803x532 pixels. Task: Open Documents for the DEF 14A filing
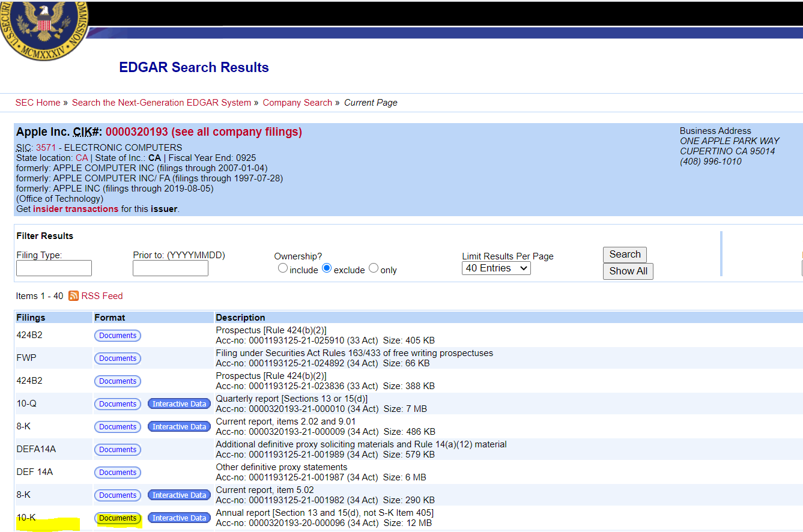pyautogui.click(x=118, y=473)
